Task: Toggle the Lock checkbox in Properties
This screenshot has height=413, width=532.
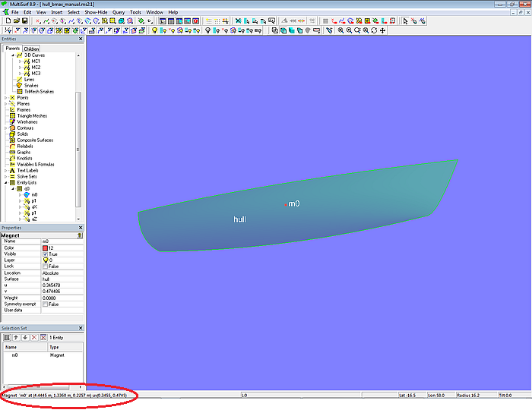Action: pos(46,266)
